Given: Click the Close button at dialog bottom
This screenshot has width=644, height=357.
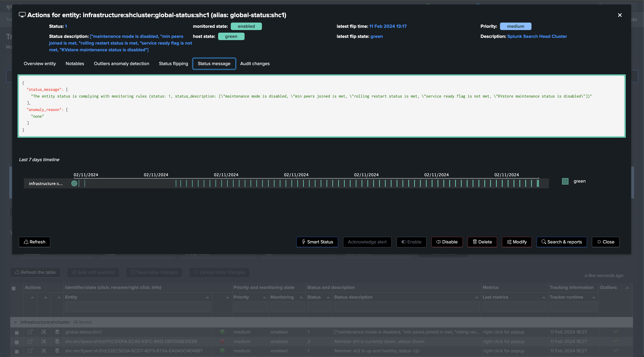Looking at the screenshot, I should coord(605,242).
